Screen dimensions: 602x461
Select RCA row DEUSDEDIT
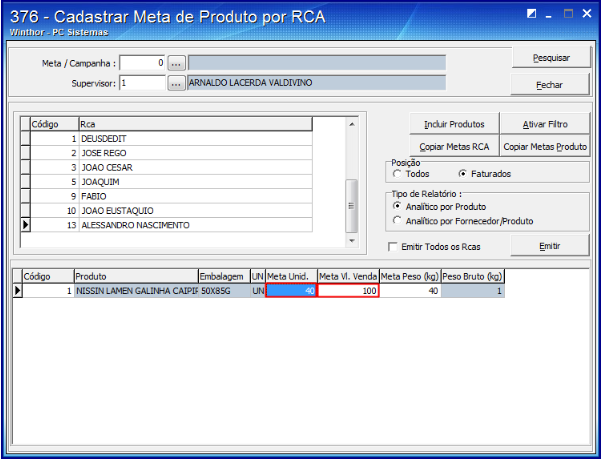tap(167, 139)
